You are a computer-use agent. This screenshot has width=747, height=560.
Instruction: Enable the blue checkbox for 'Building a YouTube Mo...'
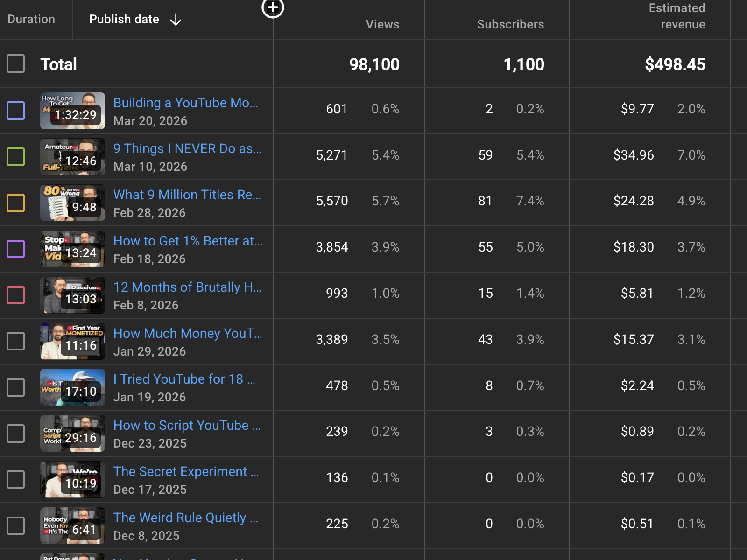click(x=15, y=111)
